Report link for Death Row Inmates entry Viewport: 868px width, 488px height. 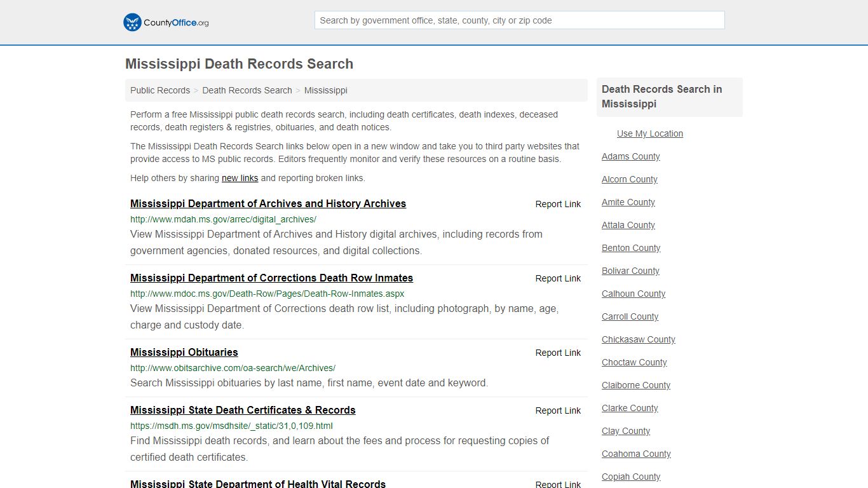[558, 278]
